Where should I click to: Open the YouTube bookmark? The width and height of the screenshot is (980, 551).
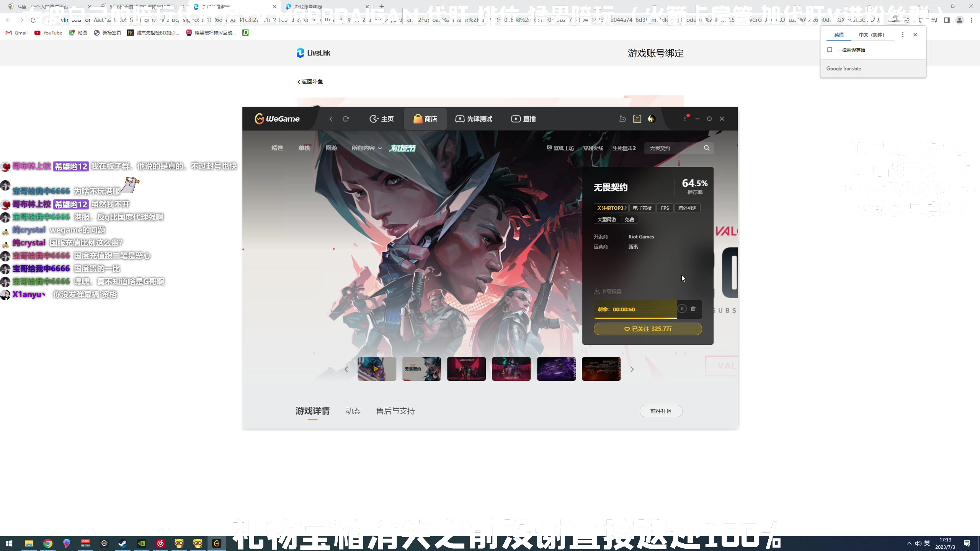pos(48,33)
